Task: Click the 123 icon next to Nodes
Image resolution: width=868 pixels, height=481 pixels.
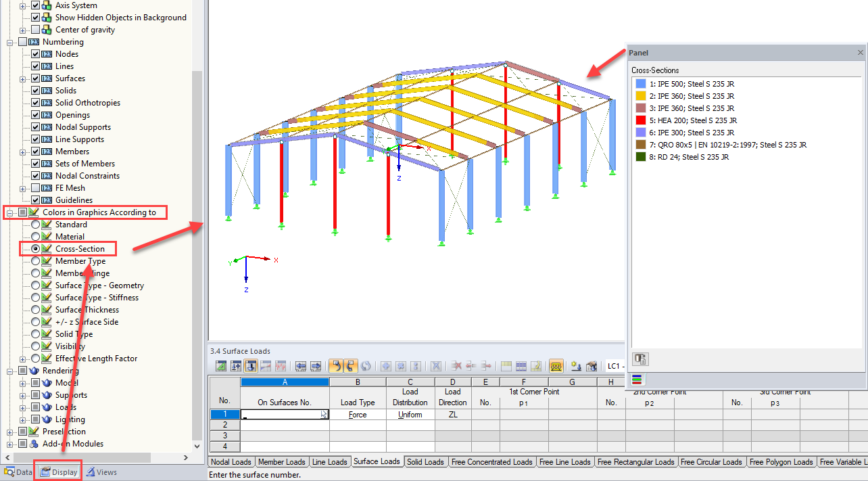Action: tap(47, 54)
